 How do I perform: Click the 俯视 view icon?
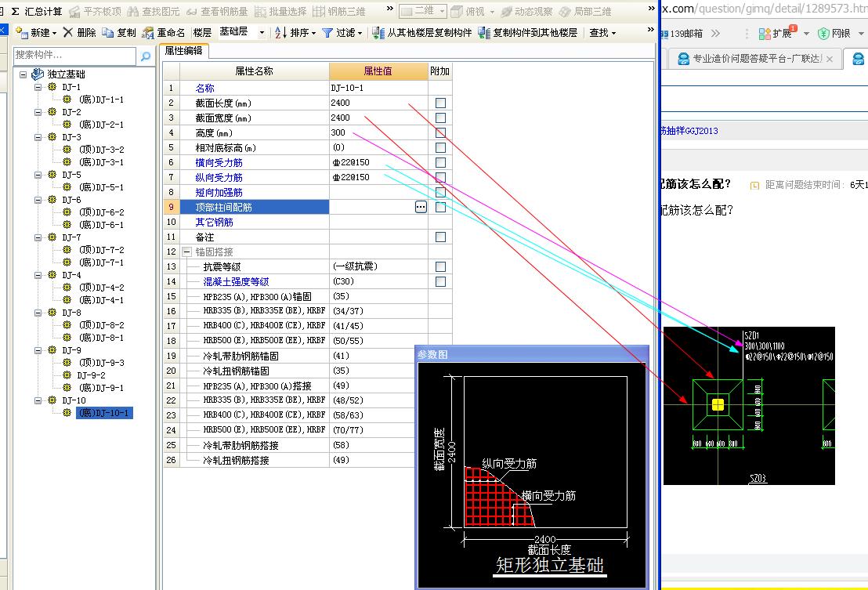pyautogui.click(x=457, y=11)
